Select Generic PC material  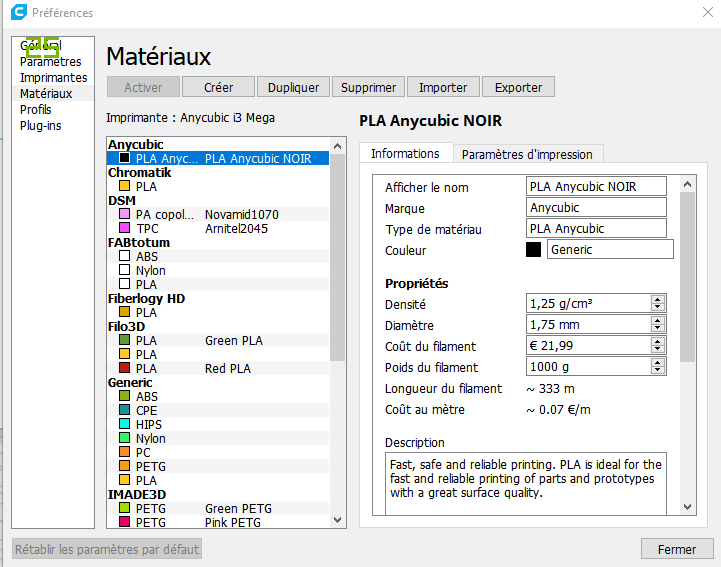[x=218, y=452]
